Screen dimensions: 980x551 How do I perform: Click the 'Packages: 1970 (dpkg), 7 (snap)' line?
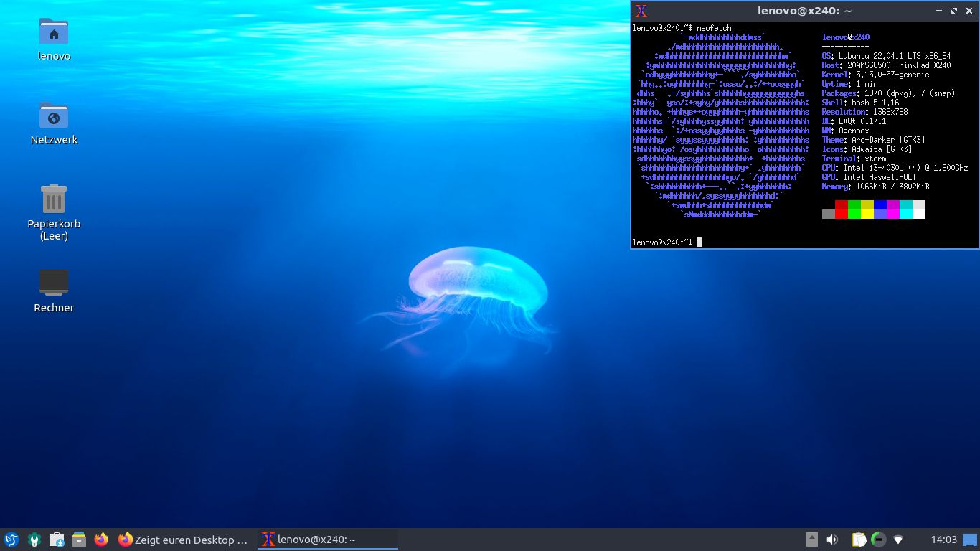888,93
